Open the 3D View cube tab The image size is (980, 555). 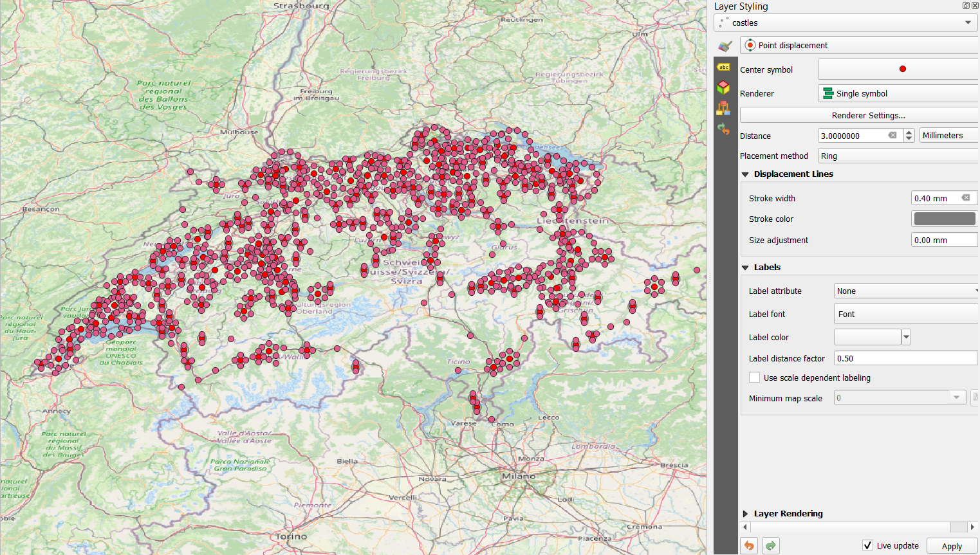[724, 87]
